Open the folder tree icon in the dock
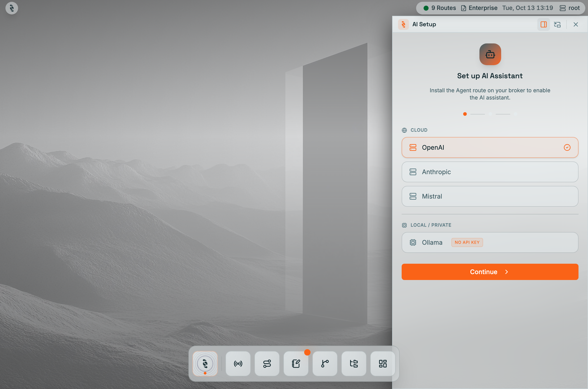Viewport: 588px width, 389px height. click(354, 363)
